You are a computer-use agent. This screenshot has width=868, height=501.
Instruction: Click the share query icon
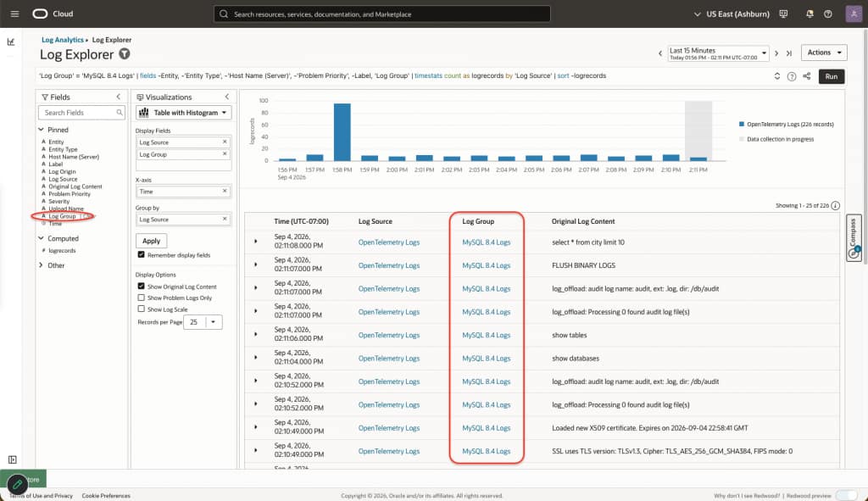coord(807,76)
